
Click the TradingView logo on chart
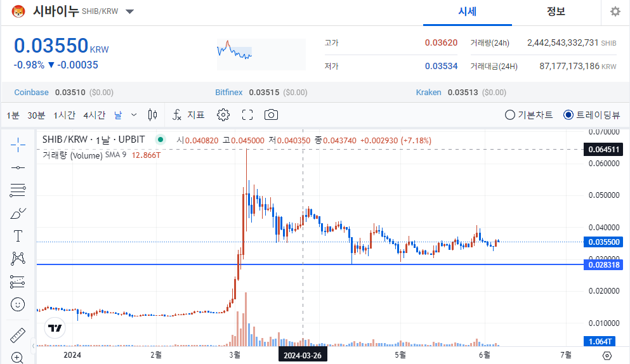pyautogui.click(x=55, y=328)
